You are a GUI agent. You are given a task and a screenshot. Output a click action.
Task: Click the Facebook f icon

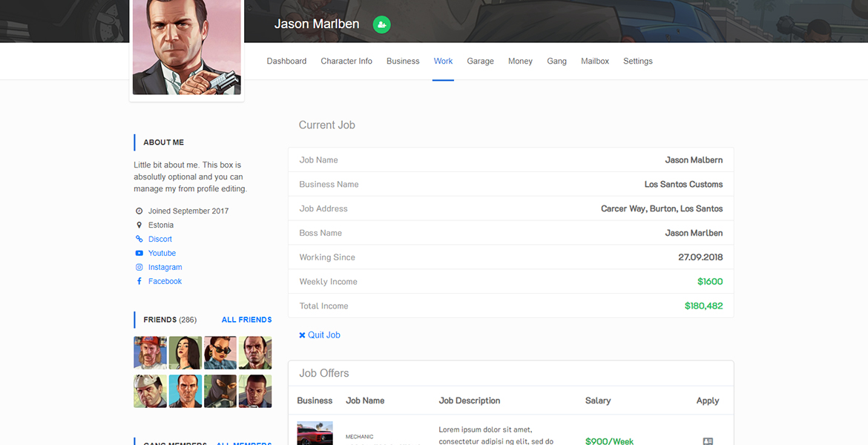(x=139, y=281)
